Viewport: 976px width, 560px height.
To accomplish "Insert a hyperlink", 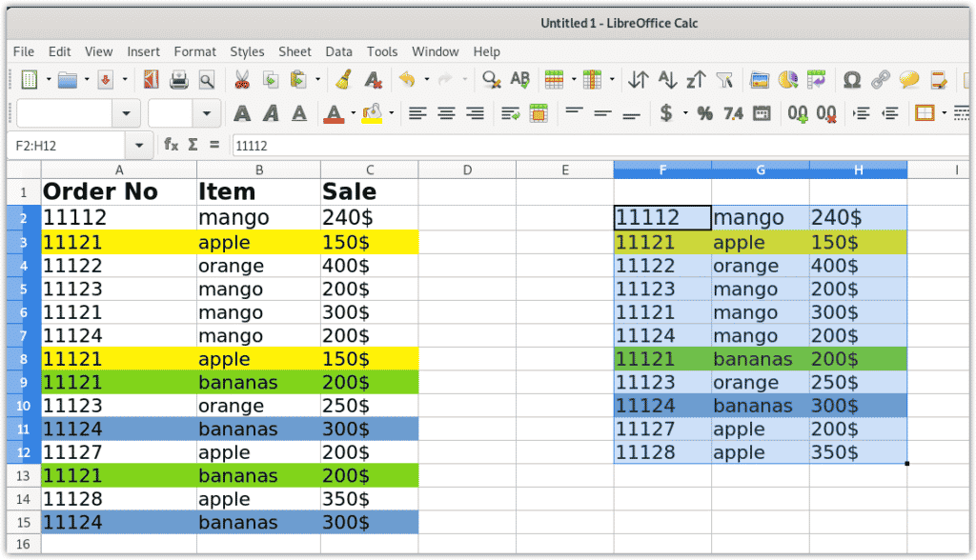I will (879, 81).
